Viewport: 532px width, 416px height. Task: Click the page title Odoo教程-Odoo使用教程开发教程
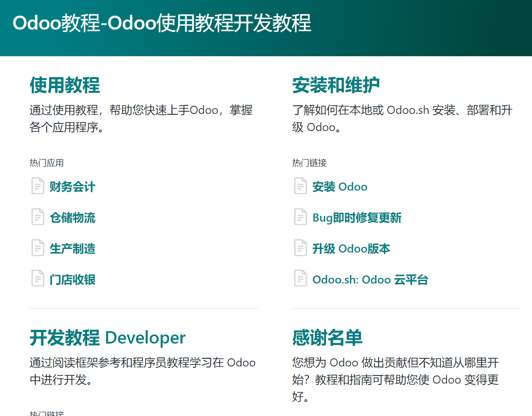click(162, 23)
